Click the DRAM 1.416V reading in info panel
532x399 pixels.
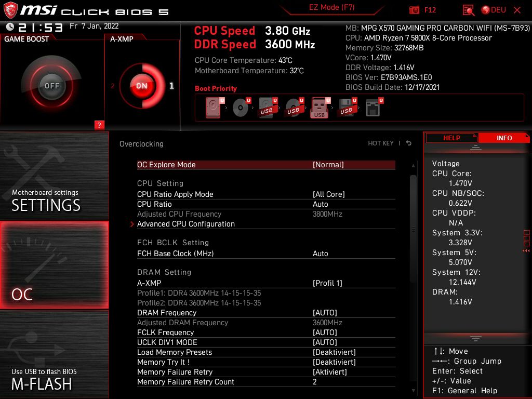pyautogui.click(x=460, y=302)
